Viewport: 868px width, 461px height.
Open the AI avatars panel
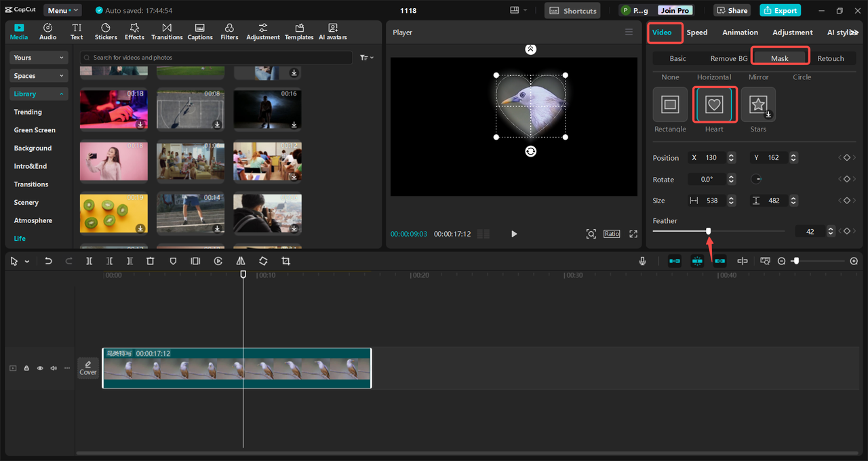click(x=333, y=31)
